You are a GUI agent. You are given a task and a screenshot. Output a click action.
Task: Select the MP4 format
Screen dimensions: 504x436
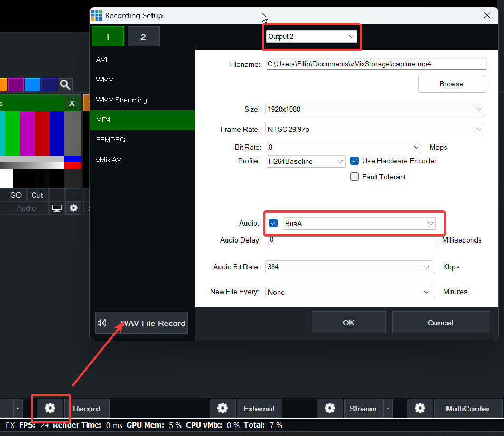tap(142, 120)
